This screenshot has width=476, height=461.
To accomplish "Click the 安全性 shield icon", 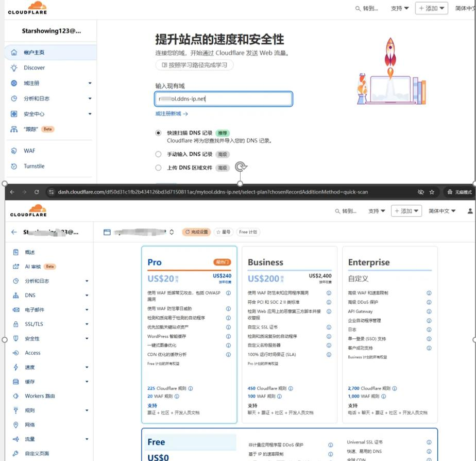I will 16,339.
